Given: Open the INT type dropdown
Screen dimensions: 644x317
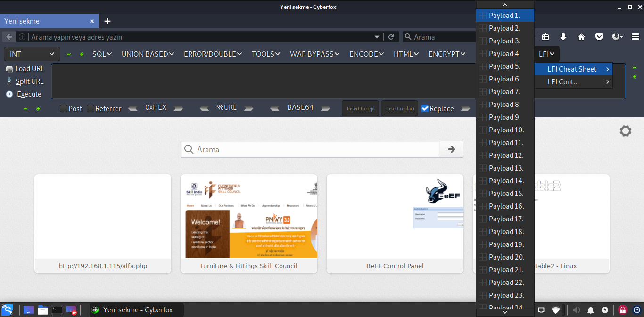Looking at the screenshot, I should click(x=32, y=54).
